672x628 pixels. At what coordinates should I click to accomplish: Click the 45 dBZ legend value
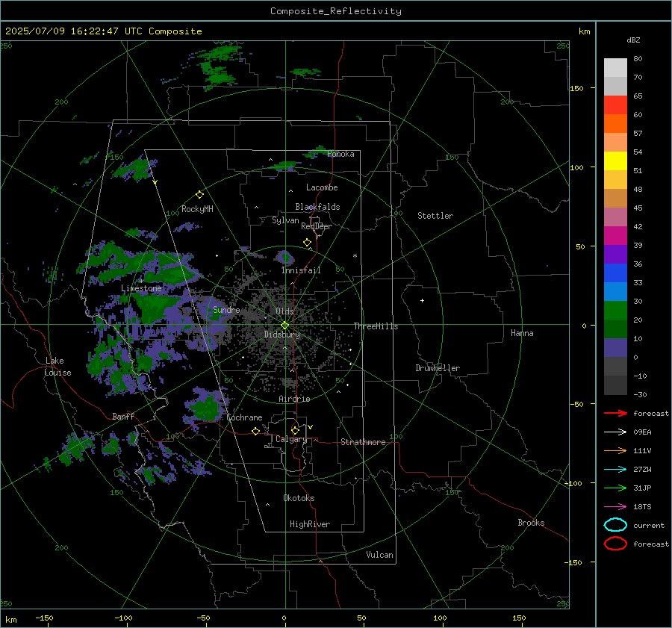638,208
